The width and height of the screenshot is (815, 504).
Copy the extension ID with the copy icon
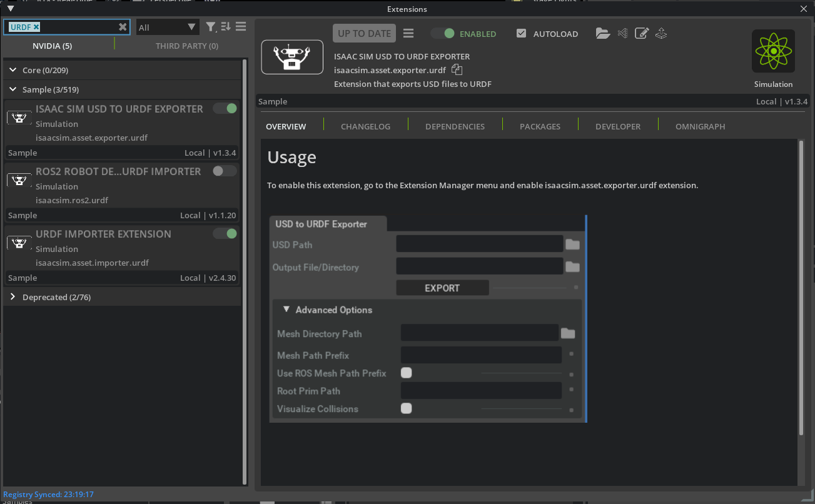457,69
